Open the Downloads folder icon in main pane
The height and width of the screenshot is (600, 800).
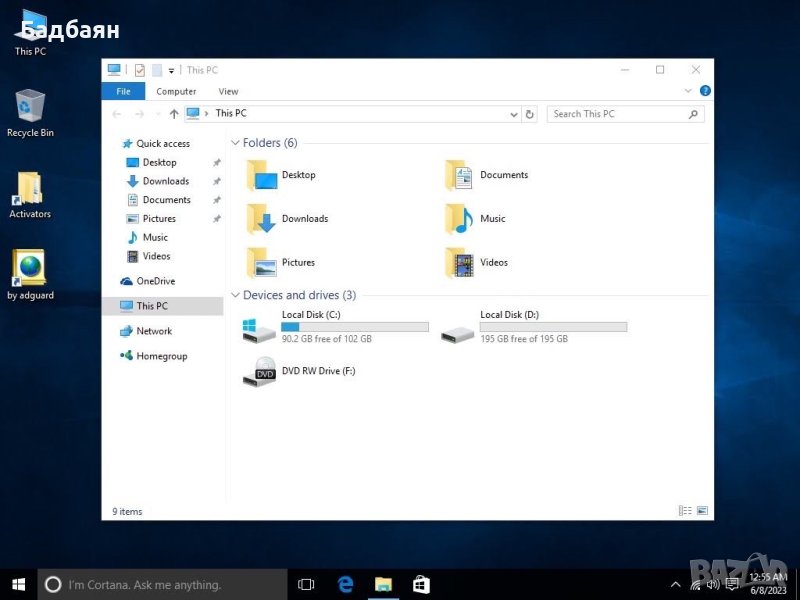coord(262,219)
